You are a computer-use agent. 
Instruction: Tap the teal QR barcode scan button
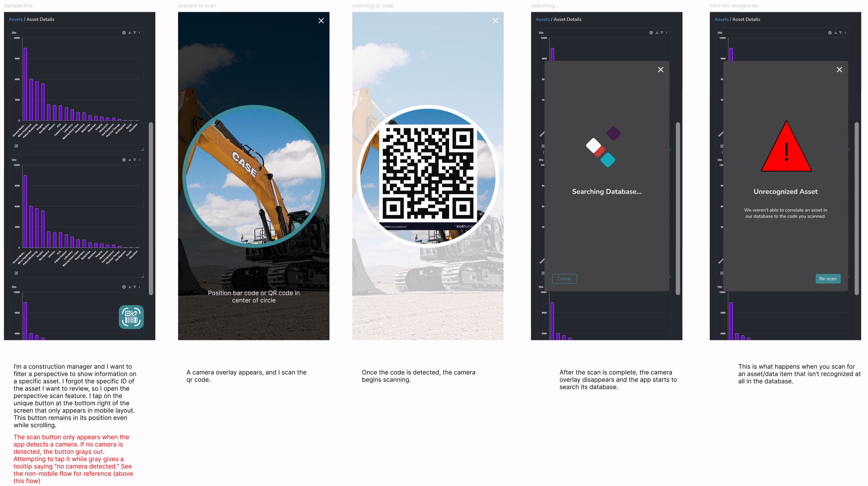(131, 317)
